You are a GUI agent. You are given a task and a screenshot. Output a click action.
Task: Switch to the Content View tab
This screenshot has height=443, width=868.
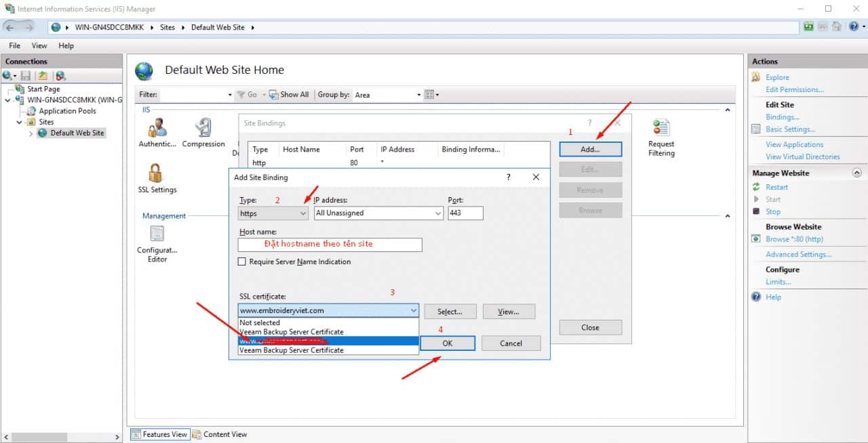click(x=220, y=434)
